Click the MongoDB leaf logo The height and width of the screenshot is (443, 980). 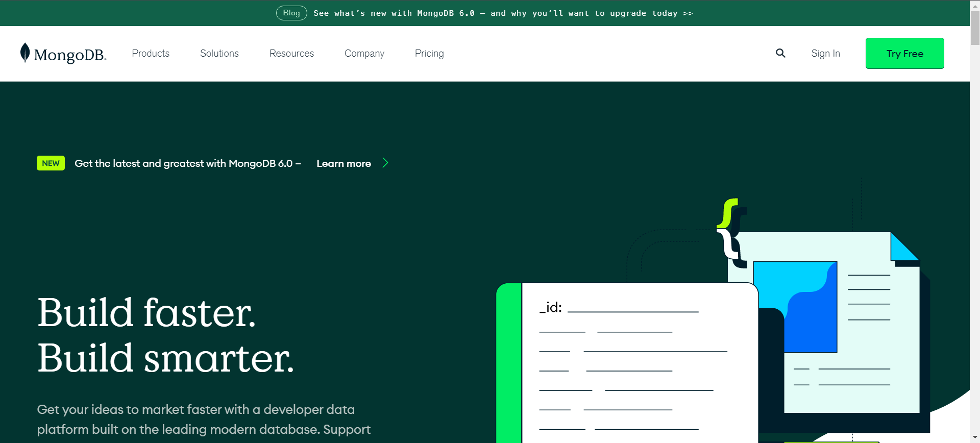tap(25, 53)
